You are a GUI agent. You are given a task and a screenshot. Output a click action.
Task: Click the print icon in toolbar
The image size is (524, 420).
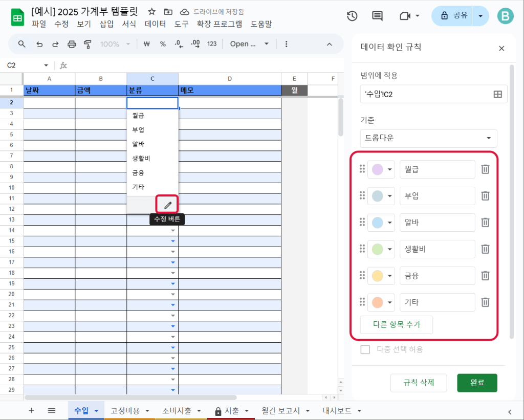click(72, 44)
